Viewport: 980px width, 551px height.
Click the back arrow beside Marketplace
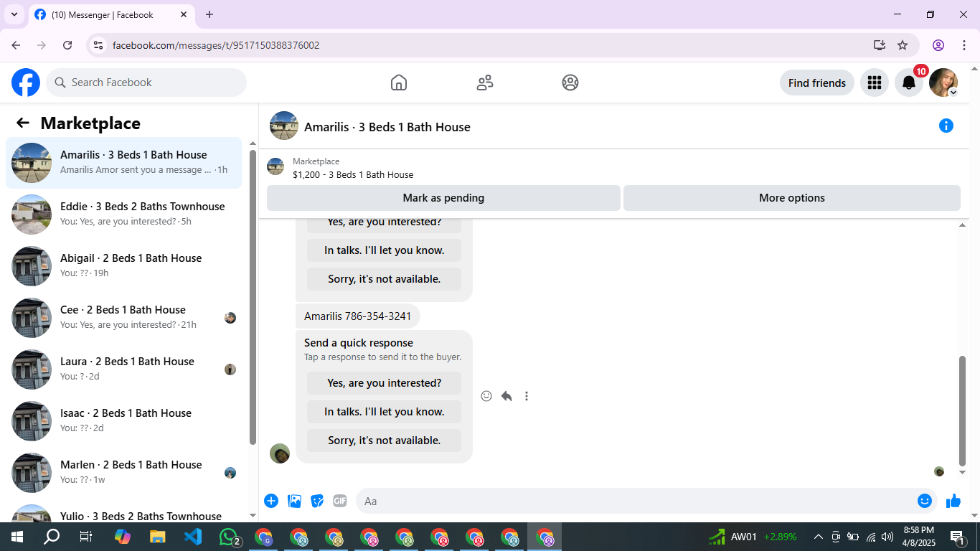point(23,123)
